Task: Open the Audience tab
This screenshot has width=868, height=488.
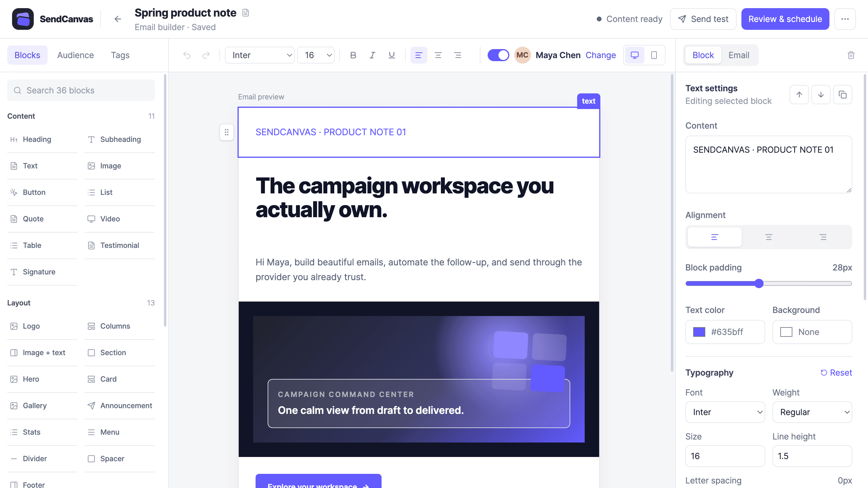Action: coord(75,55)
